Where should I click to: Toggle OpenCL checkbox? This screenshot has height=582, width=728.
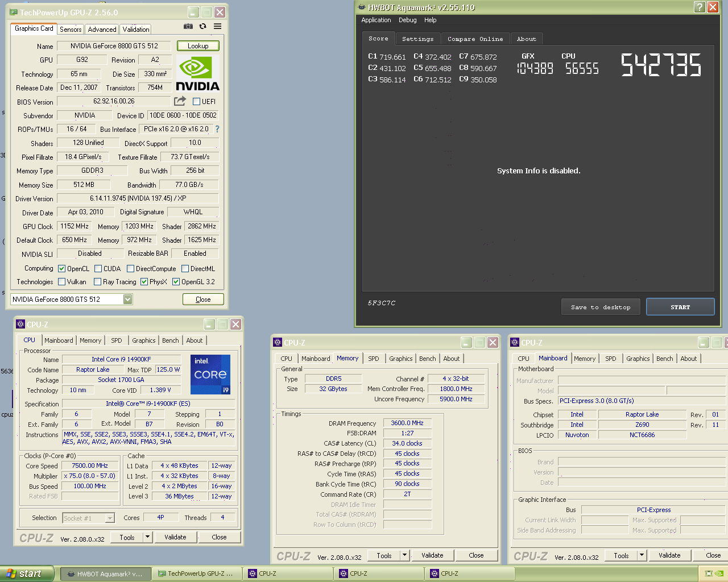click(x=62, y=269)
